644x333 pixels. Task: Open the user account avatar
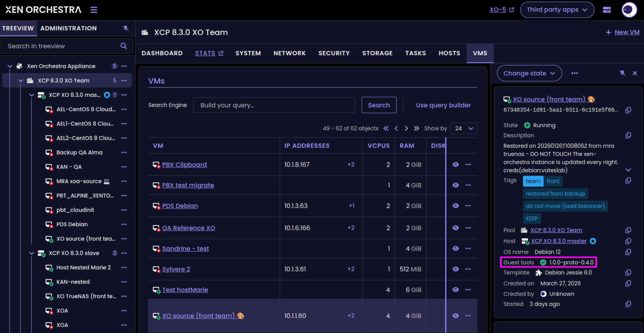tap(629, 10)
